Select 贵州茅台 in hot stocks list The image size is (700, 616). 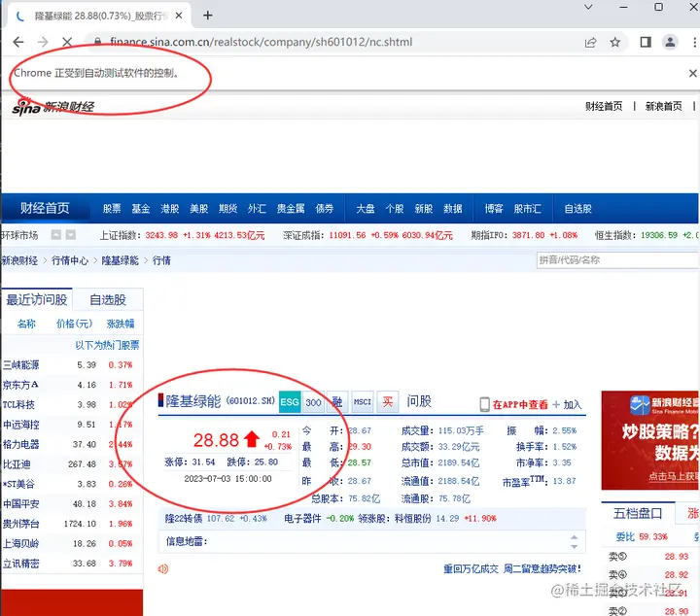21,524
